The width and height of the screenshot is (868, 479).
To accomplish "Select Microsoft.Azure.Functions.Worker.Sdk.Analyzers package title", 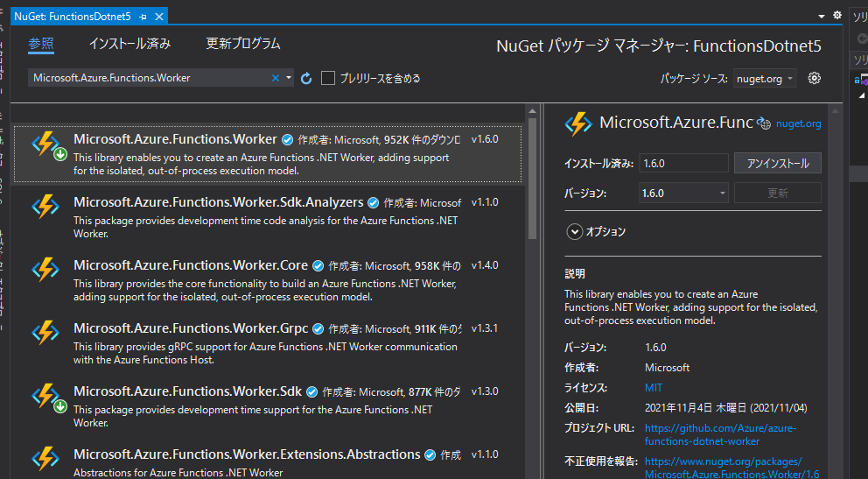I will pos(219,202).
